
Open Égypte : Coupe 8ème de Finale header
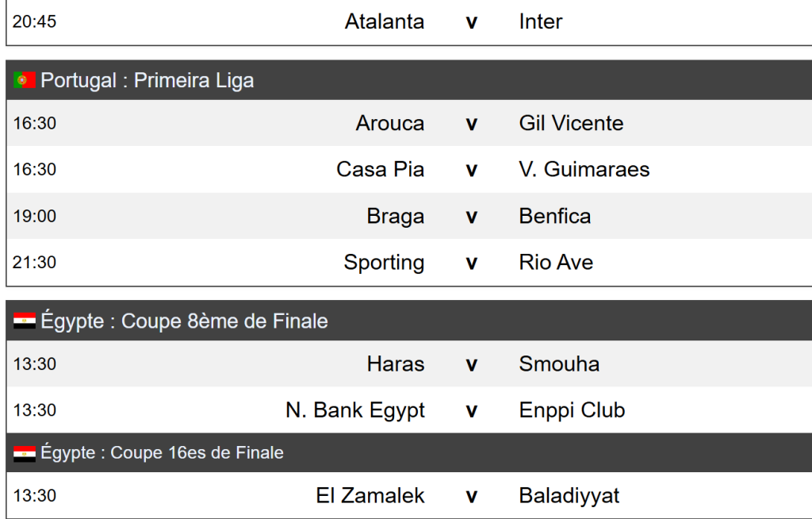click(x=184, y=321)
